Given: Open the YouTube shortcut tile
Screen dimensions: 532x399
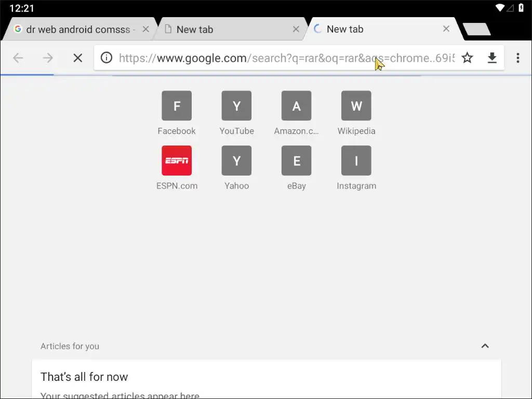Looking at the screenshot, I should 236,113.
